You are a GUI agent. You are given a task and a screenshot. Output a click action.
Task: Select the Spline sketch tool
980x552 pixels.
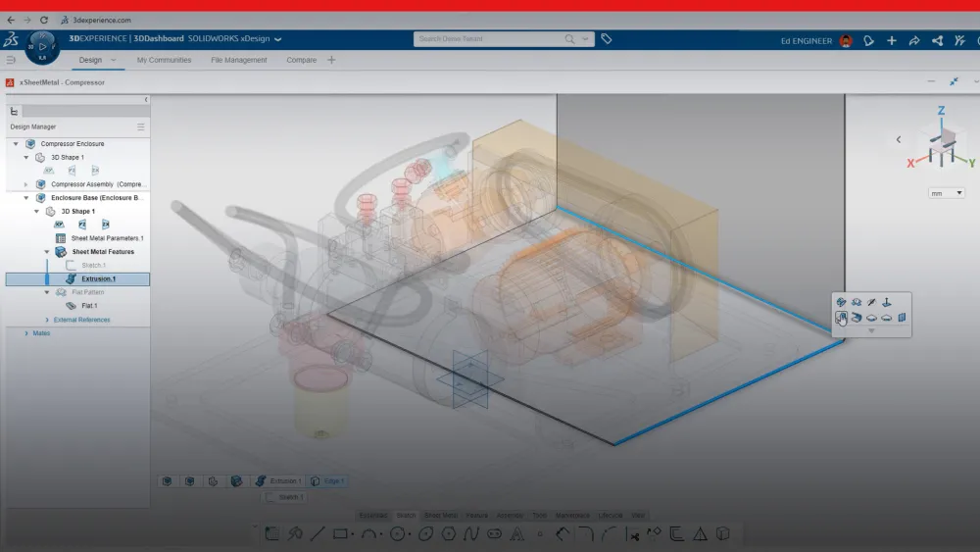pyautogui.click(x=471, y=534)
